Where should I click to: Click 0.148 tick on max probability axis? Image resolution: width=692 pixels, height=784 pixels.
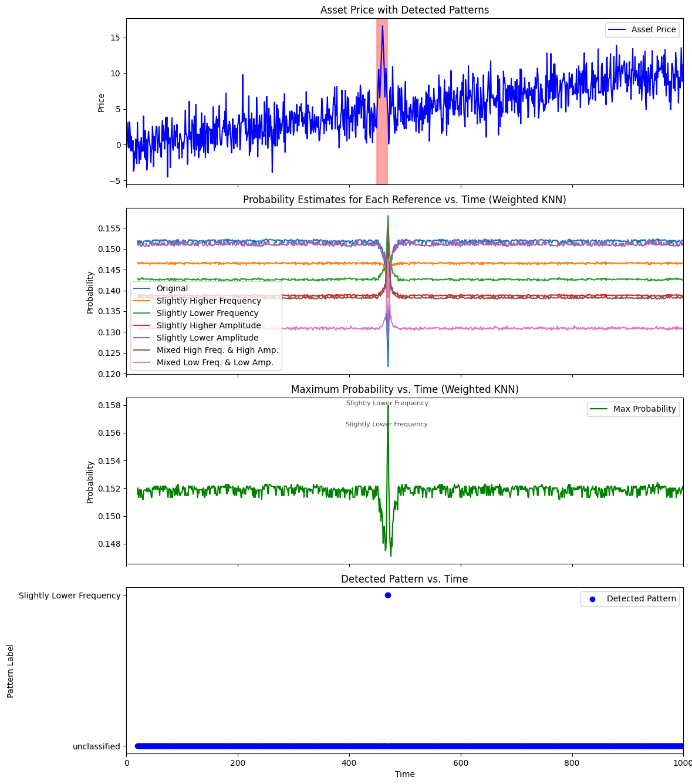tap(109, 544)
